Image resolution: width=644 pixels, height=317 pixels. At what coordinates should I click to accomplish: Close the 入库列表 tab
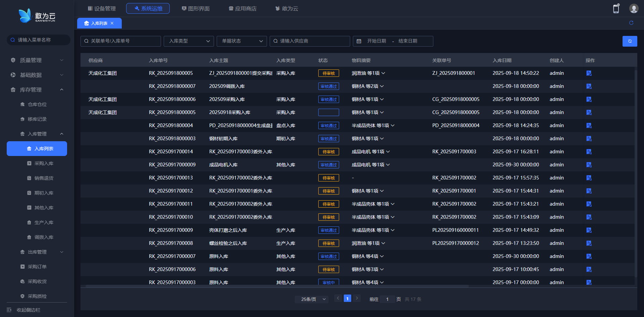click(x=112, y=23)
